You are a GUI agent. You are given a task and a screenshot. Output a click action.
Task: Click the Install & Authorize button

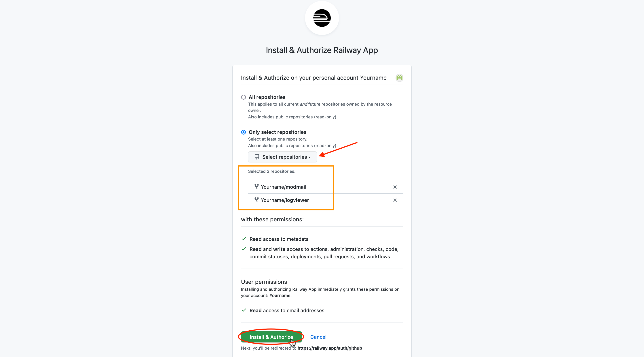pyautogui.click(x=271, y=337)
